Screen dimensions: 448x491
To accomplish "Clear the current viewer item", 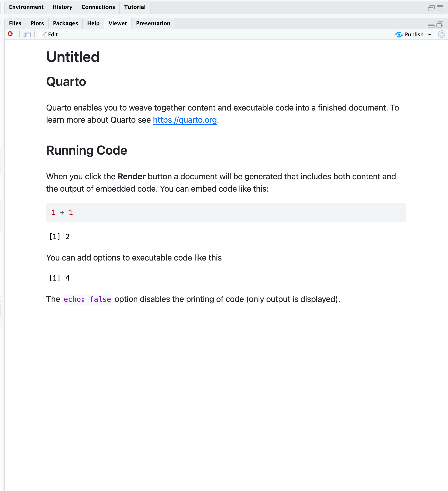I will [x=10, y=34].
